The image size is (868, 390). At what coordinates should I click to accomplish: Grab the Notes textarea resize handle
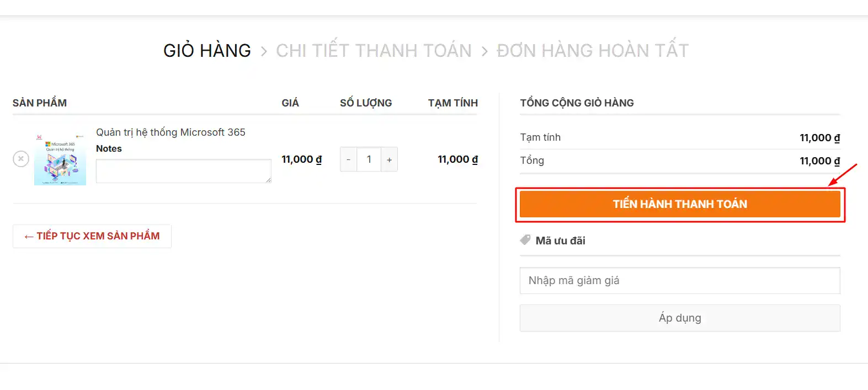(268, 180)
